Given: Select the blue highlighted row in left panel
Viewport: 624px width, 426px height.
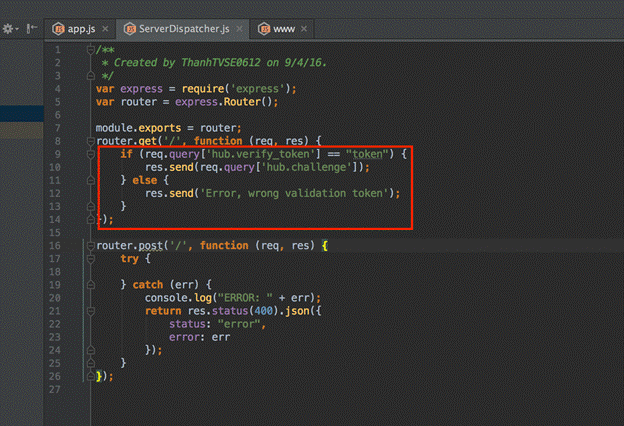Looking at the screenshot, I should click(x=22, y=113).
